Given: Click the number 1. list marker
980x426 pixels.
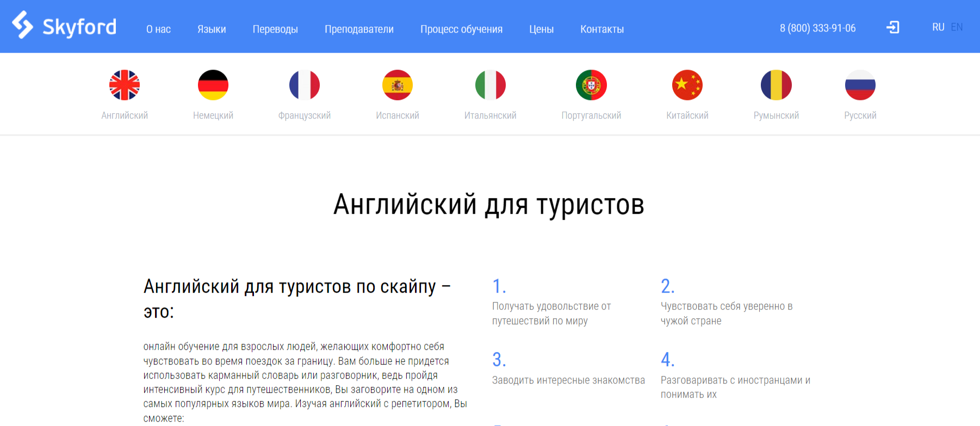Looking at the screenshot, I should pyautogui.click(x=499, y=286).
